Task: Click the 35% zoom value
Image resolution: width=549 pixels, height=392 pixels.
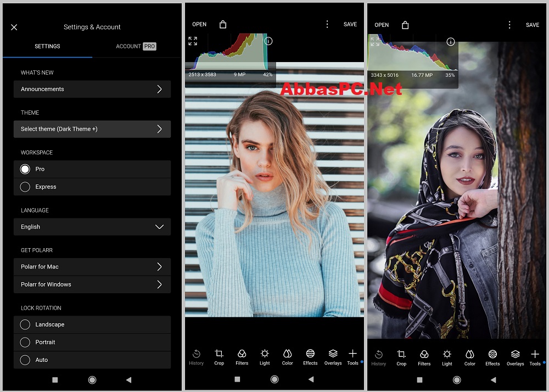Action: pyautogui.click(x=450, y=75)
